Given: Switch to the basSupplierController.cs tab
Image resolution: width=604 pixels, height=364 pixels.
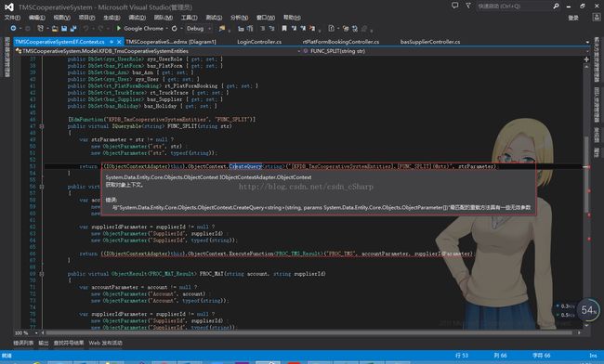Looking at the screenshot, I should coord(430,42).
